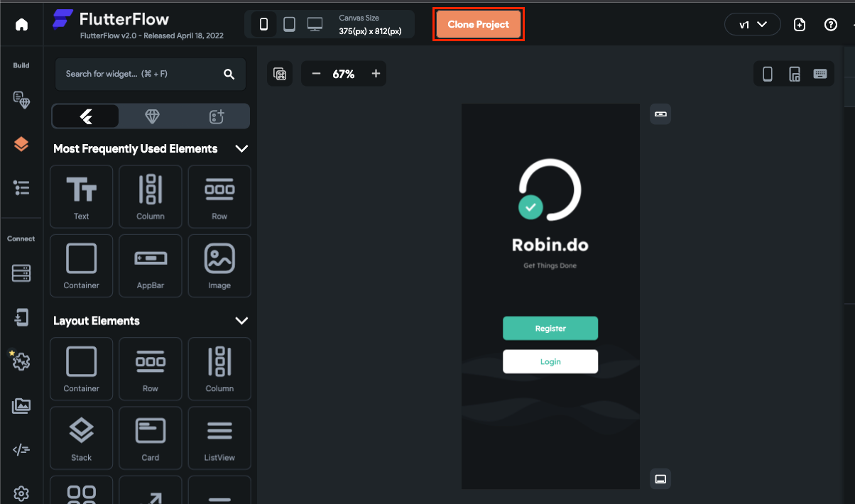Select tablet canvas size

coord(289,24)
